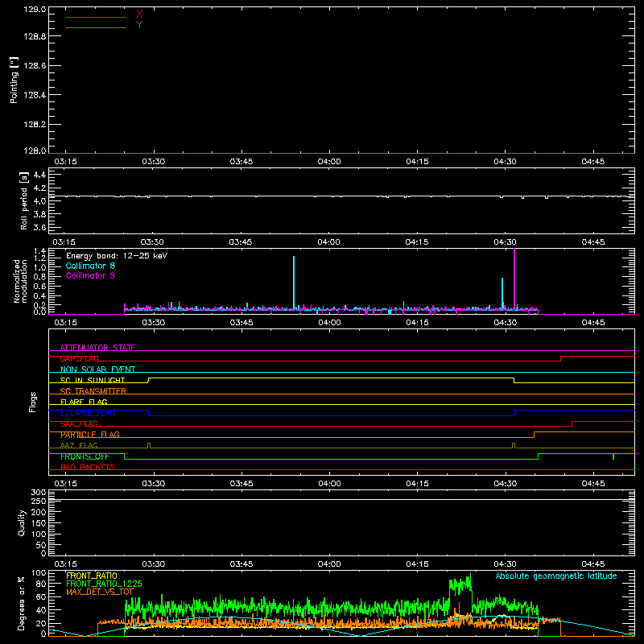
Task: Click the tallest cyan Collimator 8 spike
Action: tap(294, 283)
